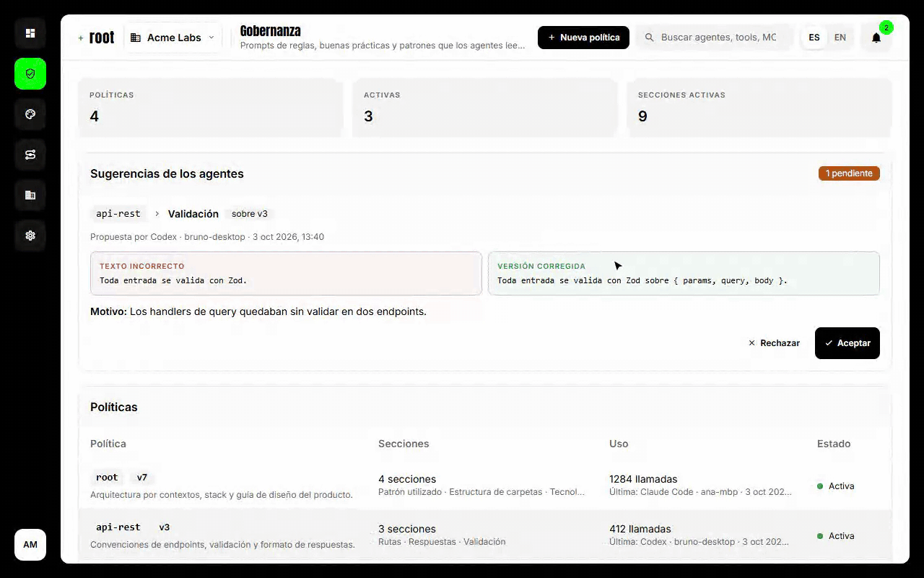Click the 1284 llamadas usage cell
The width and height of the screenshot is (924, 578).
click(700, 486)
